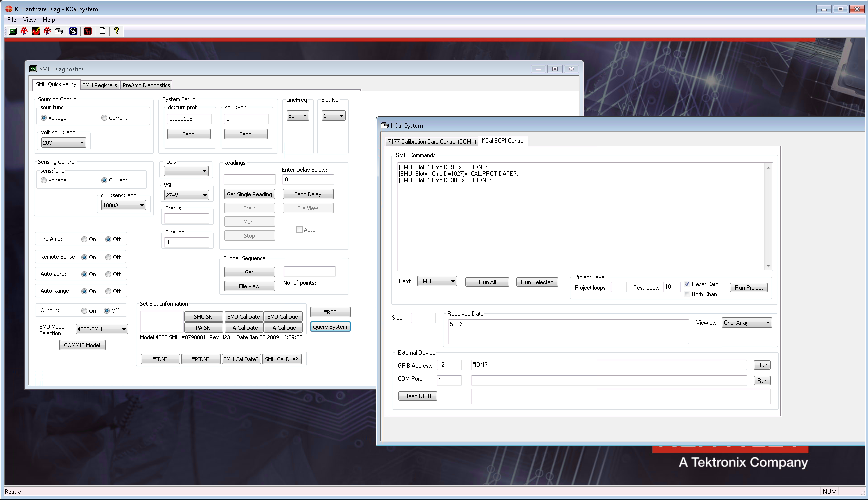Click the *IDN? button in SMU Diagnostics
868x500 pixels.
point(160,359)
